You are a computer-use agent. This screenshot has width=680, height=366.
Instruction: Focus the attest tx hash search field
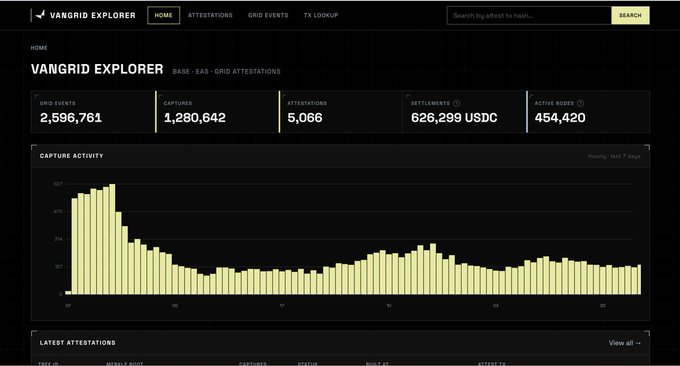coord(529,16)
